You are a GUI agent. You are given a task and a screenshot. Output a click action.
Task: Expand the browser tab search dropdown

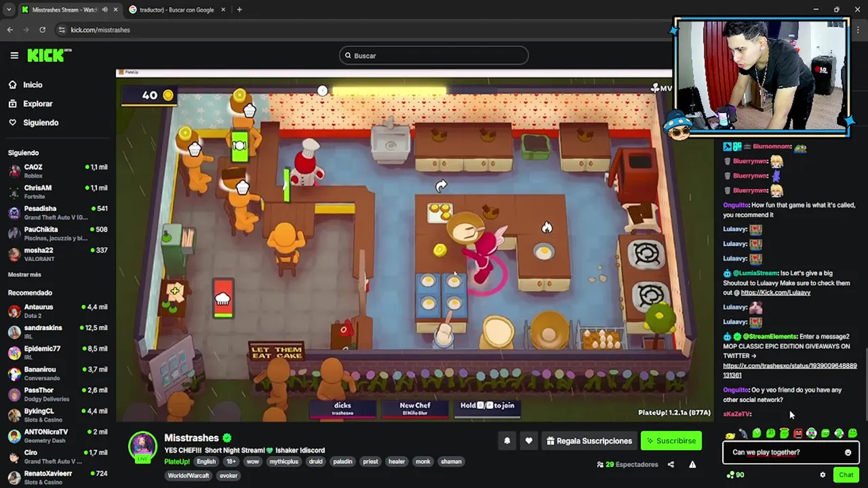(8, 9)
